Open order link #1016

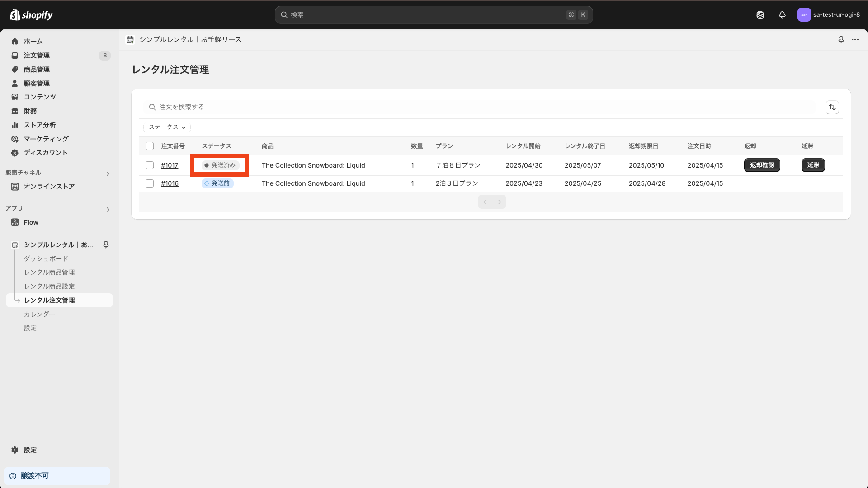170,183
